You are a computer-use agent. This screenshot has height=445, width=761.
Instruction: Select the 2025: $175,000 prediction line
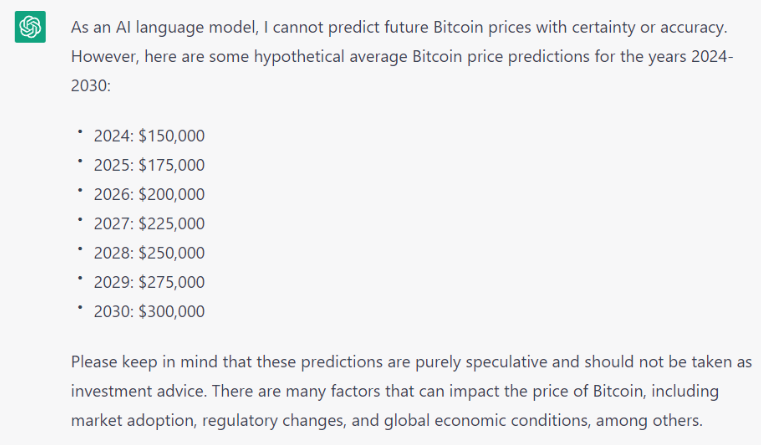[x=149, y=165]
